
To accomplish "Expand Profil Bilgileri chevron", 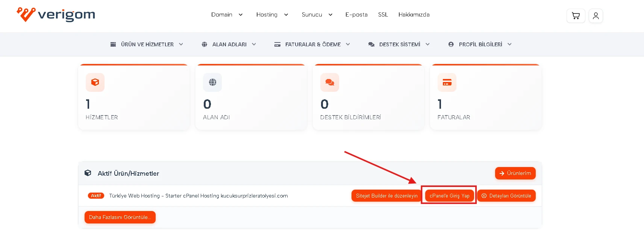I will click(509, 44).
